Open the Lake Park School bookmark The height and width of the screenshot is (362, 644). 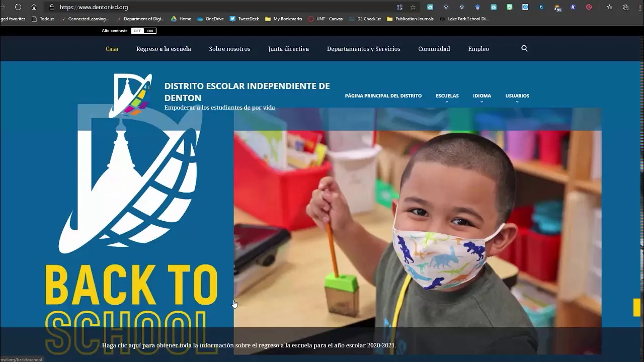coord(464,19)
